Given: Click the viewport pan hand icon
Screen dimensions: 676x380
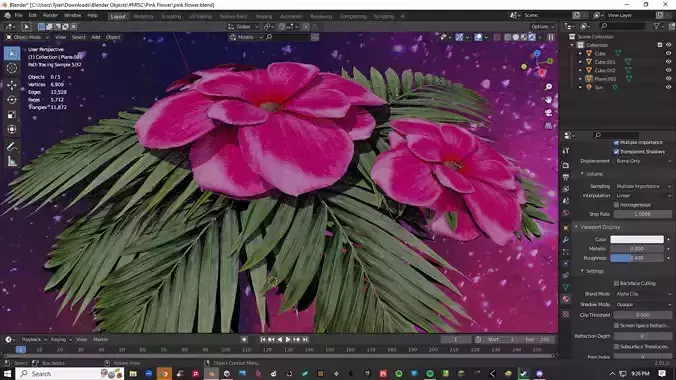Looking at the screenshot, I should [548, 100].
